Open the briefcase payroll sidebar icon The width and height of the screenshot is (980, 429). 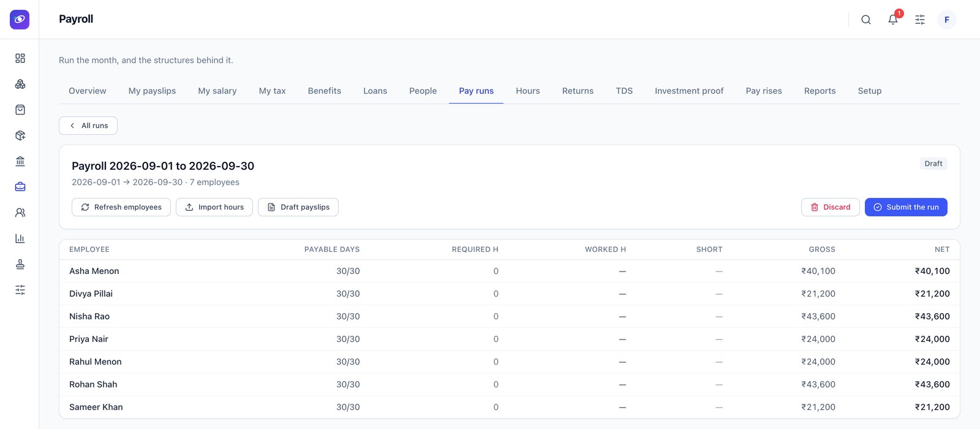[x=20, y=187]
